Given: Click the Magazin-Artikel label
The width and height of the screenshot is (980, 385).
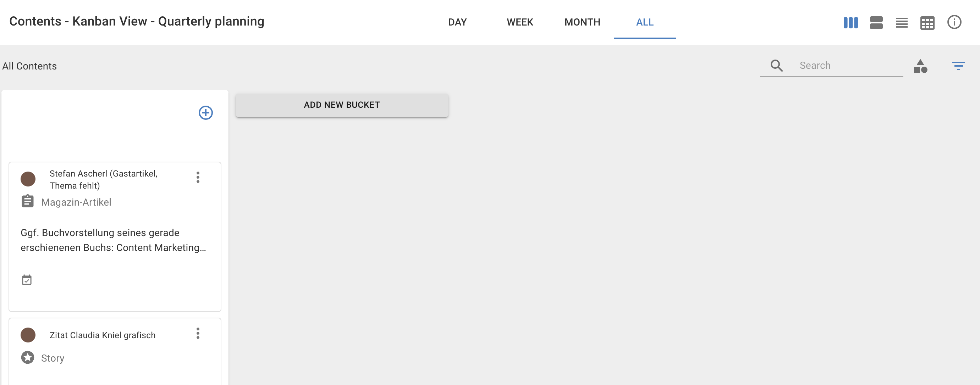Looking at the screenshot, I should click(76, 202).
